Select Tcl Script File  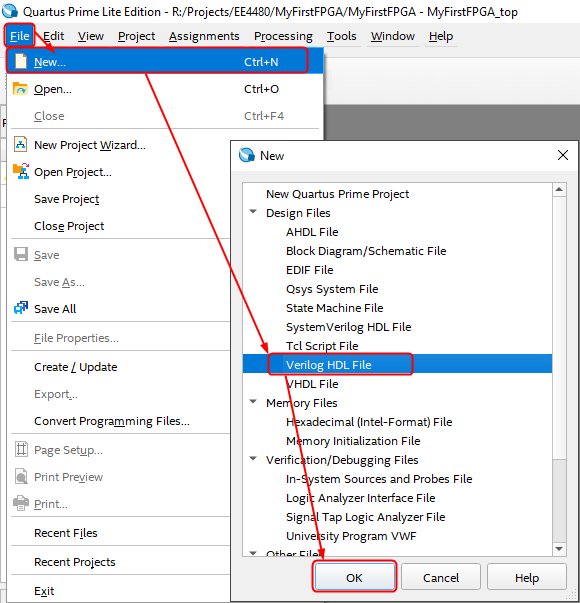322,346
